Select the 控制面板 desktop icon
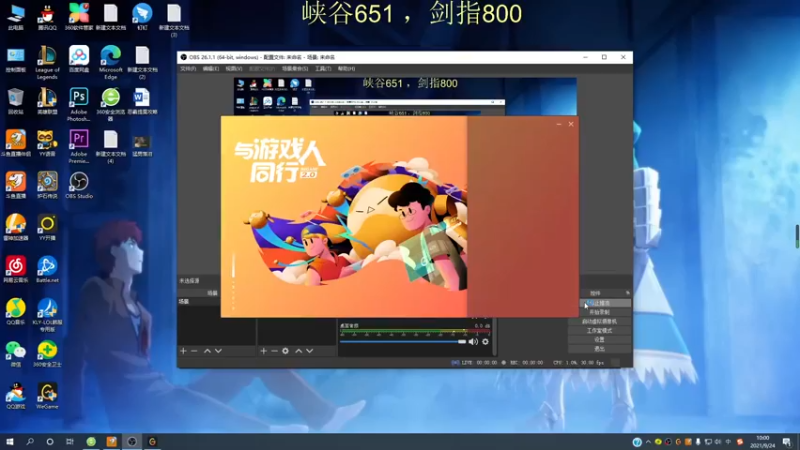The image size is (800, 450). (15, 59)
